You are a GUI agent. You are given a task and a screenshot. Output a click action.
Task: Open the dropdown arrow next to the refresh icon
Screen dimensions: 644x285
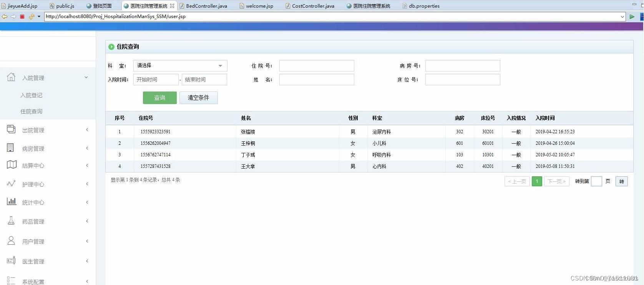point(39,17)
